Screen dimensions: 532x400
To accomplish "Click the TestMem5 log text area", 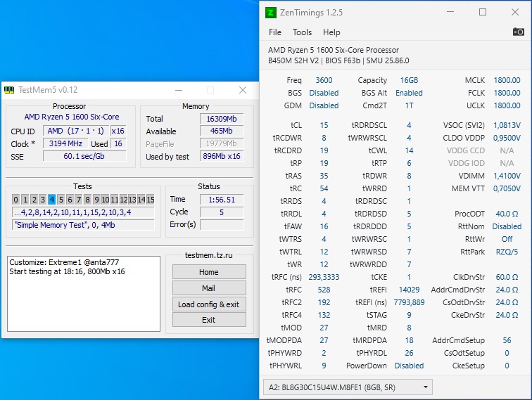I will 84,294.
